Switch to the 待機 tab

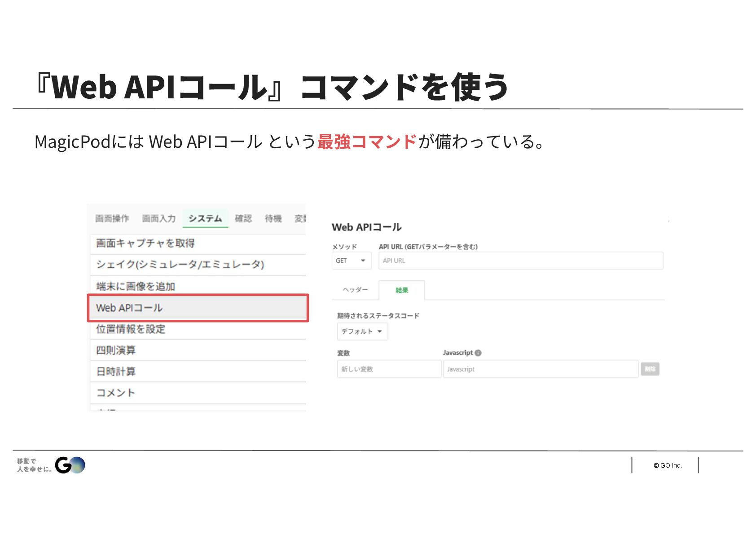[273, 218]
